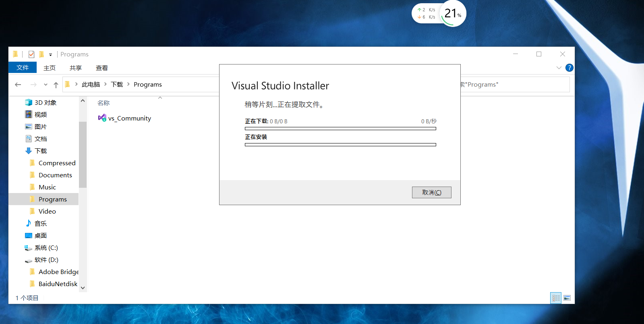Image resolution: width=644 pixels, height=324 pixels.
Task: Open the 文件 menu tab
Action: tap(23, 68)
